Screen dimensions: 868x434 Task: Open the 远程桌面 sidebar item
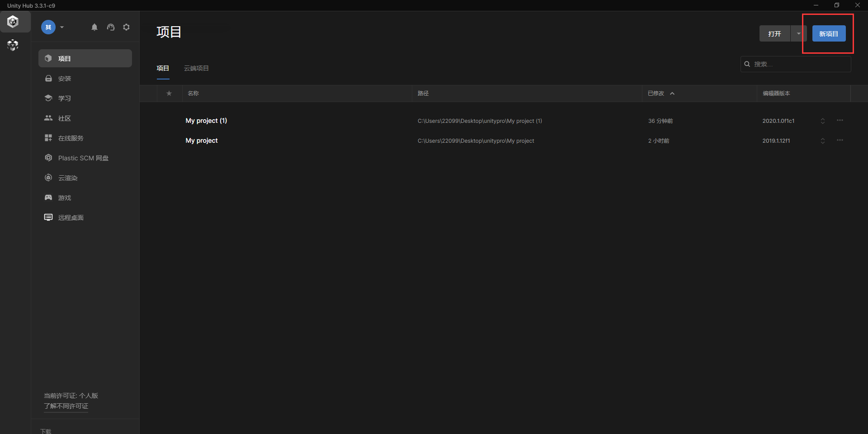click(x=71, y=218)
